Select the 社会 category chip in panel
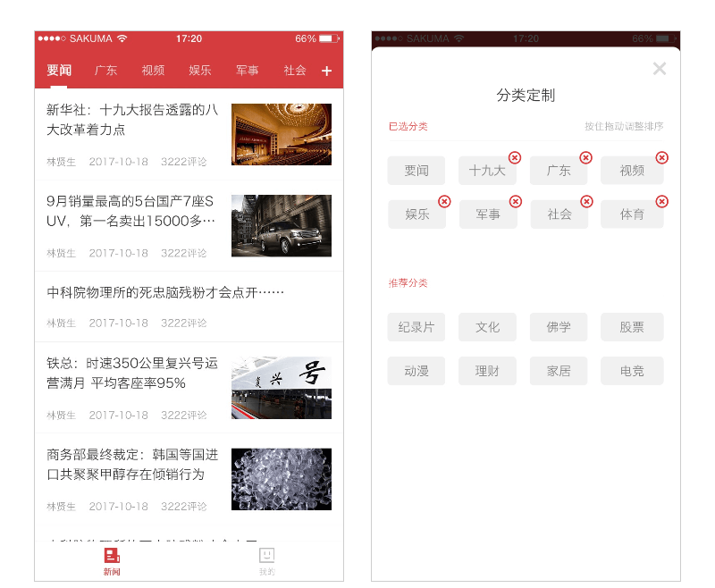The height and width of the screenshot is (588, 715). (x=559, y=214)
